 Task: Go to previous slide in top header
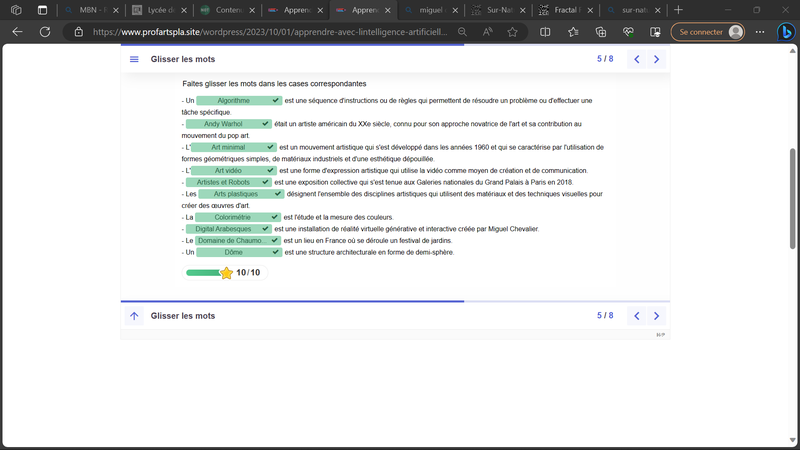click(x=637, y=59)
